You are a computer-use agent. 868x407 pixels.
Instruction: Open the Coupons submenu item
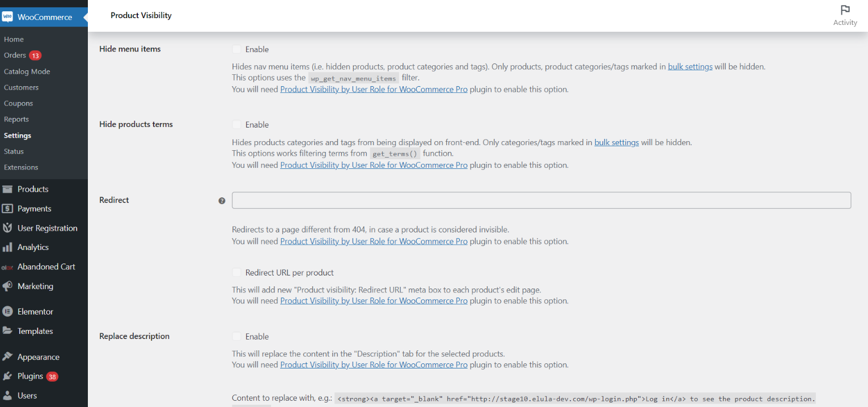coord(18,103)
